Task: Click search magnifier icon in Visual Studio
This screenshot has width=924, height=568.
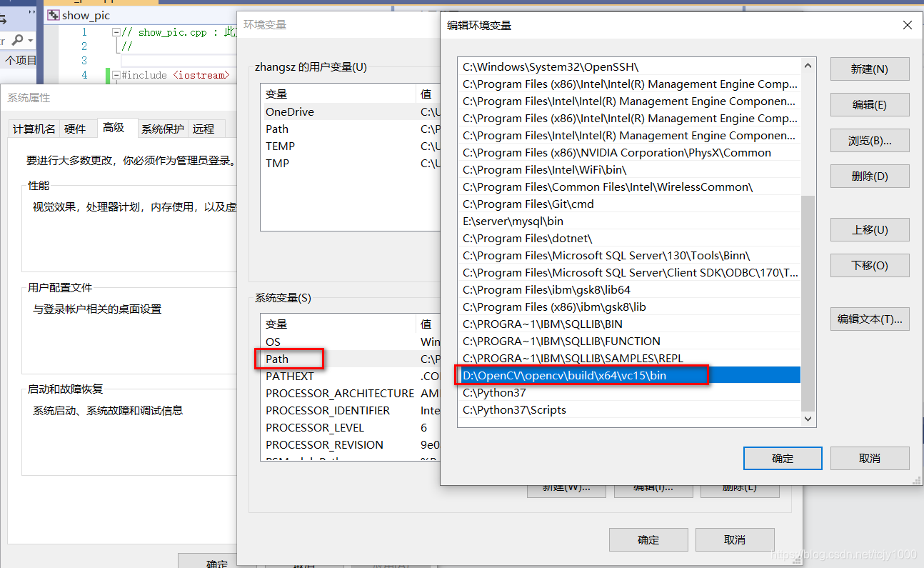Action: (18, 40)
